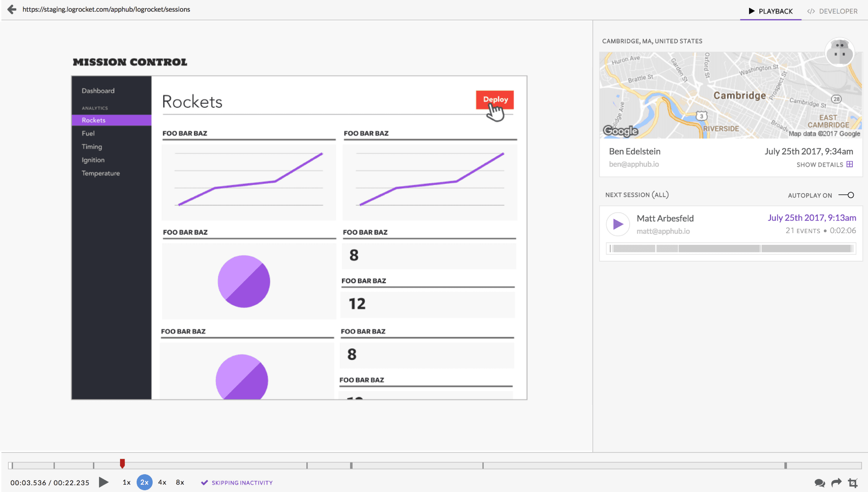Click the value 12 stat card
This screenshot has width=868, height=492.
[428, 305]
